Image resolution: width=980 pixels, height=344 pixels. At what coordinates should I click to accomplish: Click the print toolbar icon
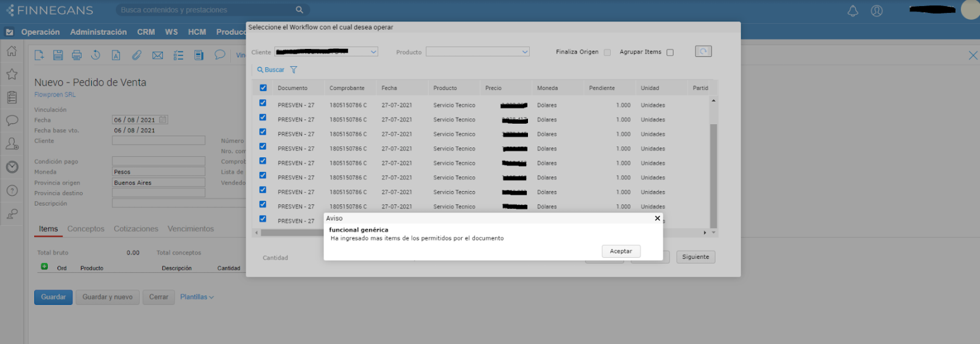click(x=77, y=55)
